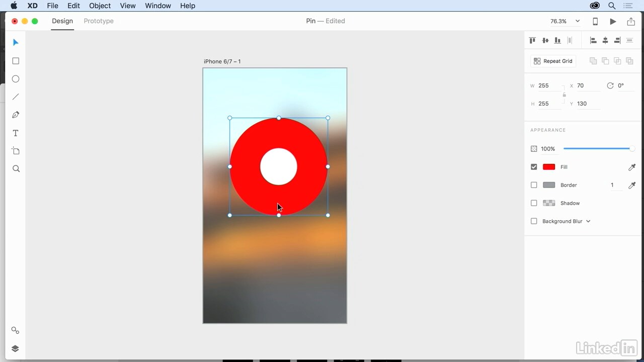Apply Exclude Overlap boolean operation

click(x=629, y=61)
